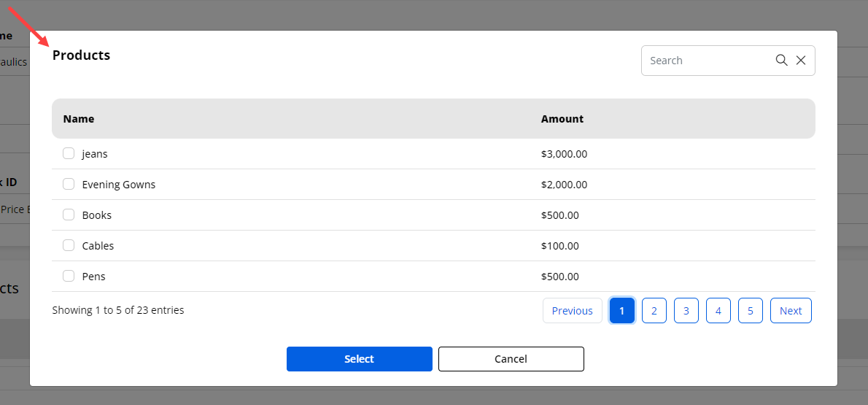The image size is (868, 405).
Task: Open page 1 of results
Action: point(622,311)
